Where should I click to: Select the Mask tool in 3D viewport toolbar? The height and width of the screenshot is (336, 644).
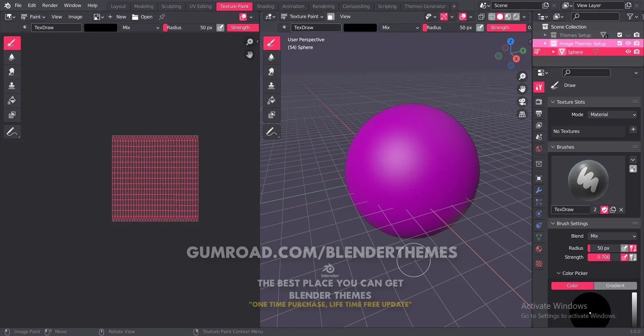[272, 115]
